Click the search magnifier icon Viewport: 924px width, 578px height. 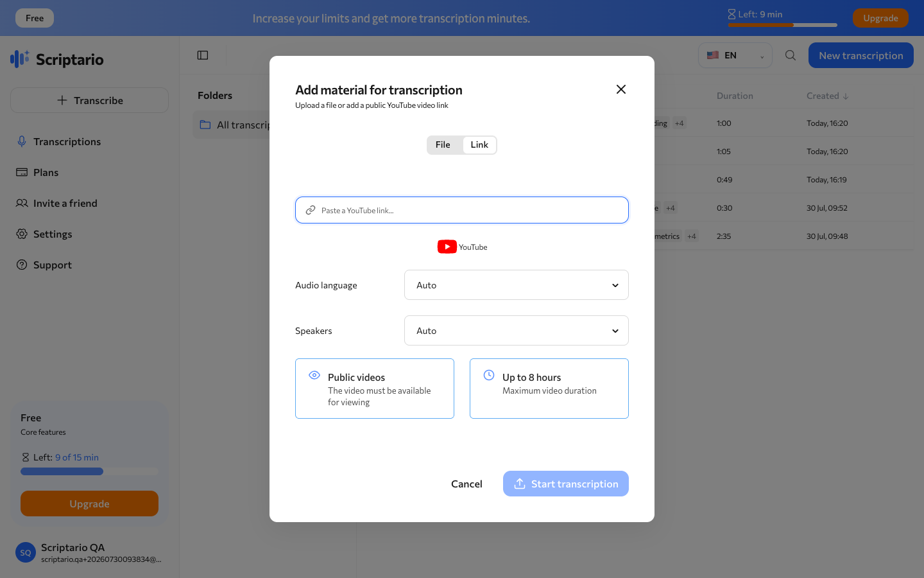[x=791, y=55]
